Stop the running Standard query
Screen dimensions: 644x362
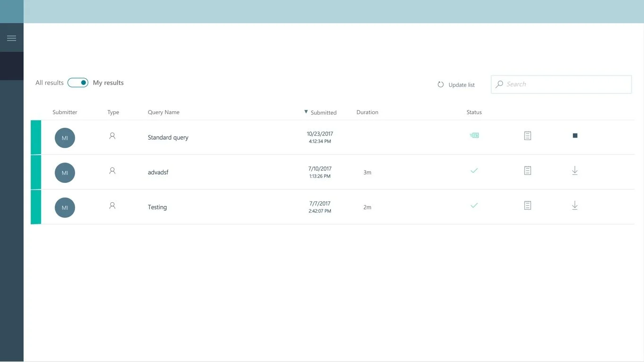tap(575, 135)
